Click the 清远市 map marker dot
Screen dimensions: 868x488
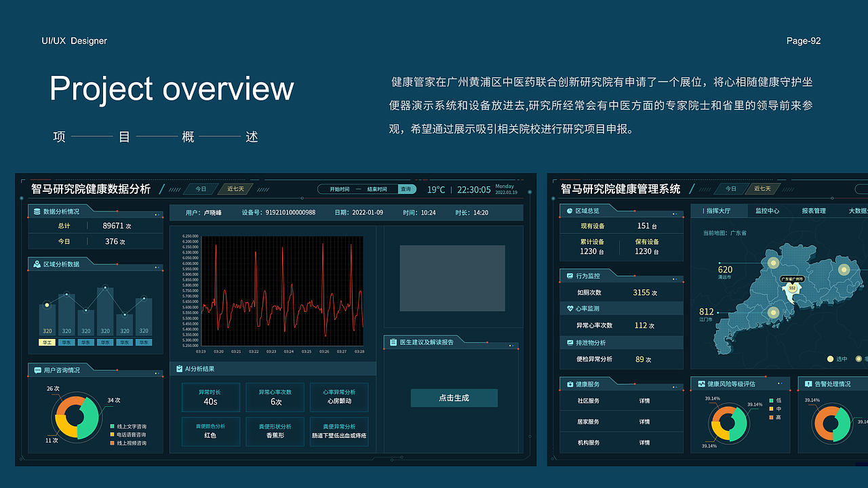tap(772, 262)
